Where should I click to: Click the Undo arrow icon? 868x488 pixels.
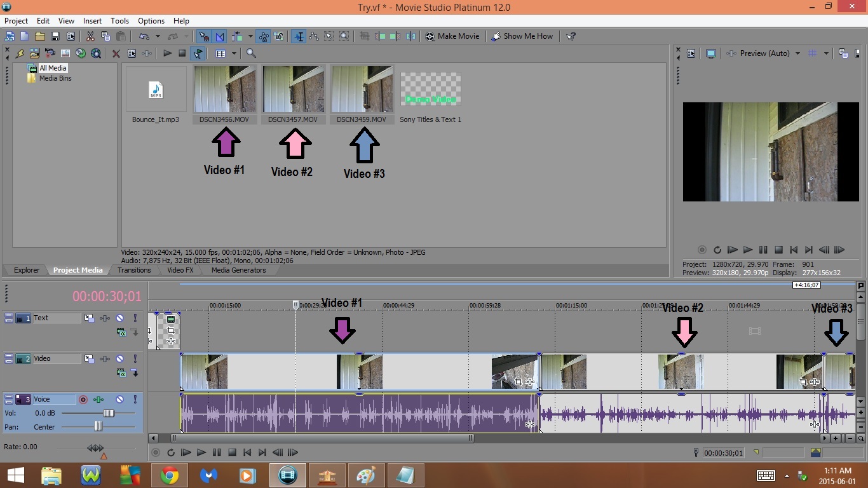(144, 36)
